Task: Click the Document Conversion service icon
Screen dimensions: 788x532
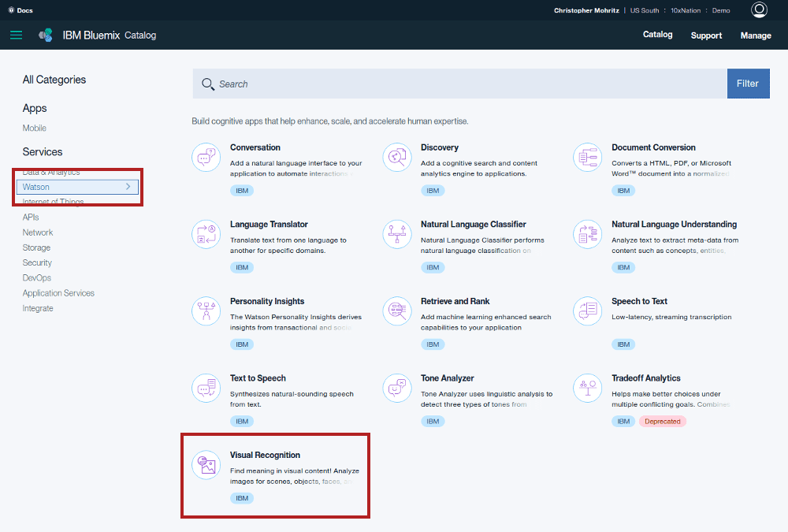Action: pyautogui.click(x=588, y=157)
